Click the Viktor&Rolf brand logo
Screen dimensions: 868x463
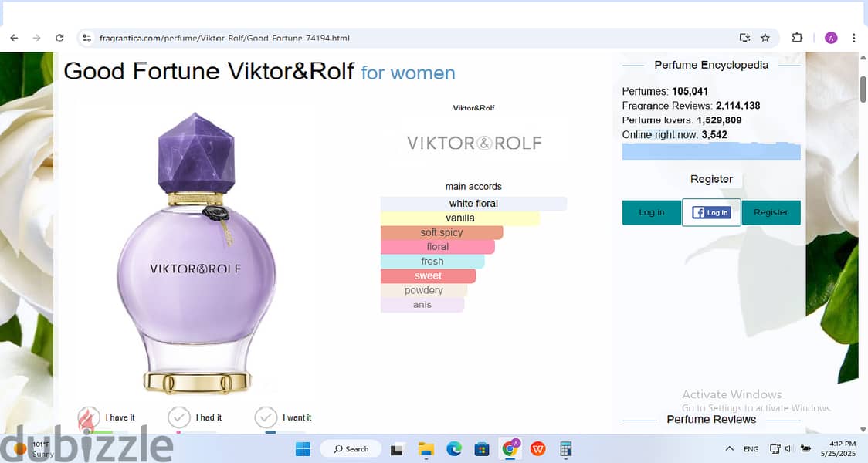click(474, 144)
